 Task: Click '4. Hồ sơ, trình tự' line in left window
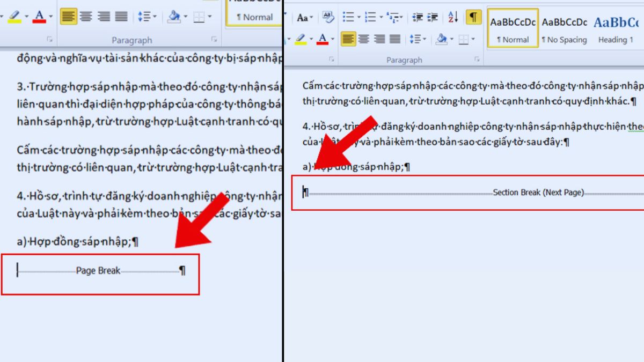(x=149, y=196)
